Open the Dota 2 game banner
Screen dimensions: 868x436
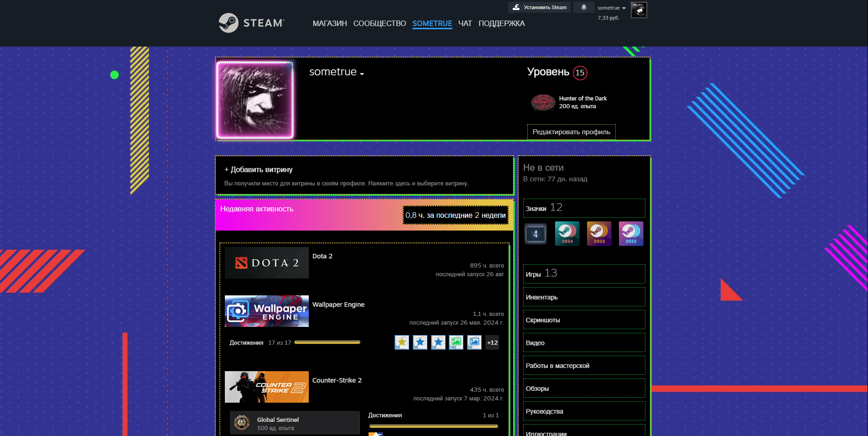(267, 263)
